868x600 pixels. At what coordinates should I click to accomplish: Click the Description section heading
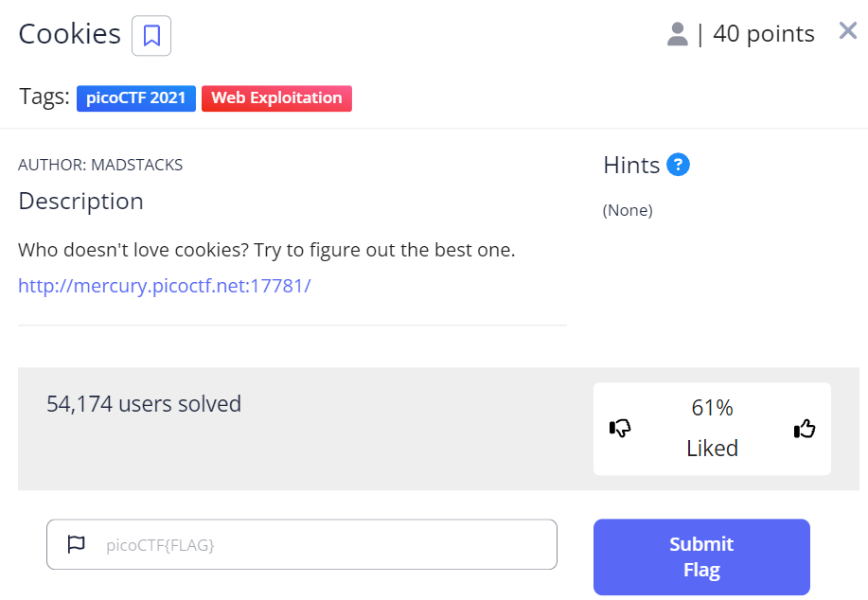(80, 201)
